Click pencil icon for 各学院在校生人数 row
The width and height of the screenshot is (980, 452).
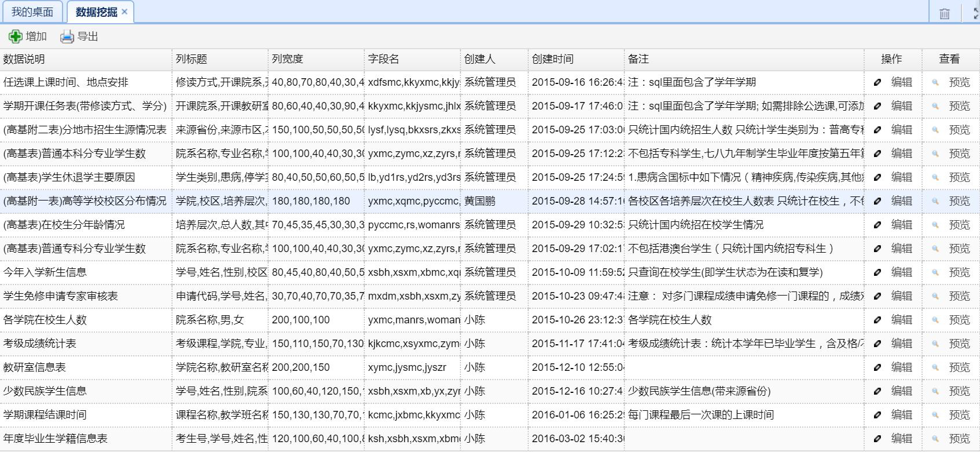[x=877, y=320]
